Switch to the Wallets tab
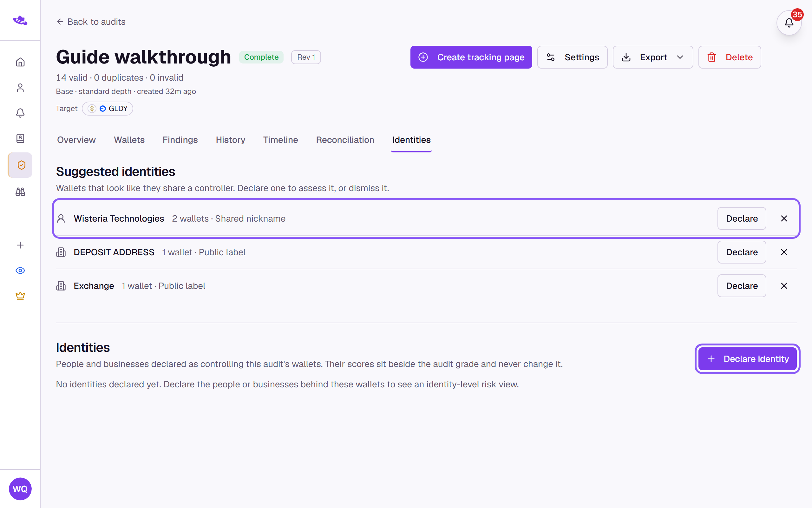Screen dimensions: 812x508 tap(129, 140)
